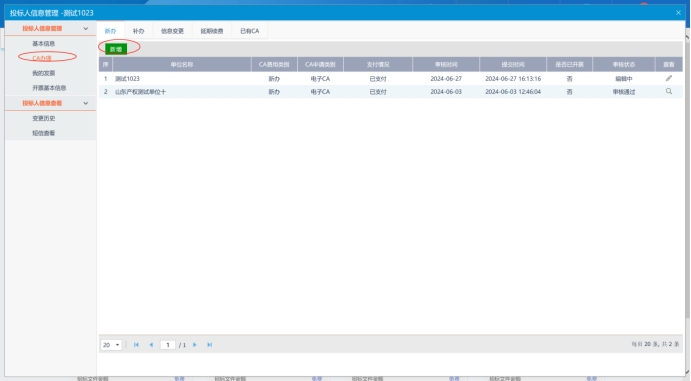Go to the previous page arrow
The width and height of the screenshot is (691, 381).
coord(151,345)
